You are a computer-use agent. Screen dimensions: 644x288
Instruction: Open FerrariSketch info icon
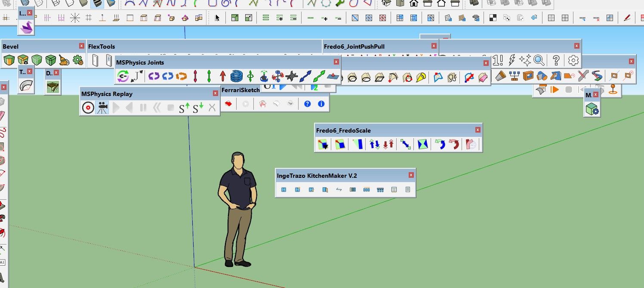(321, 104)
